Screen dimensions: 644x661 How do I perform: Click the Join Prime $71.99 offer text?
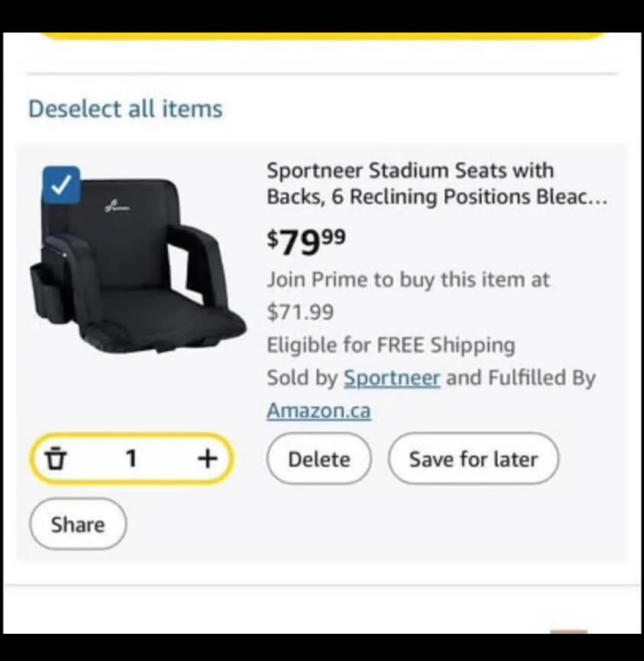(x=408, y=296)
